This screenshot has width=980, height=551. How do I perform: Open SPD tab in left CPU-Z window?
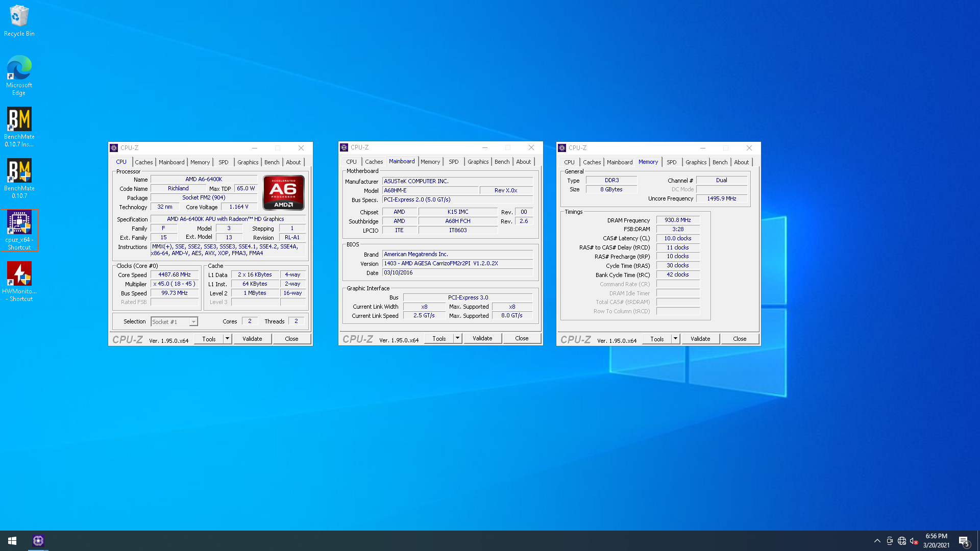[x=224, y=162]
